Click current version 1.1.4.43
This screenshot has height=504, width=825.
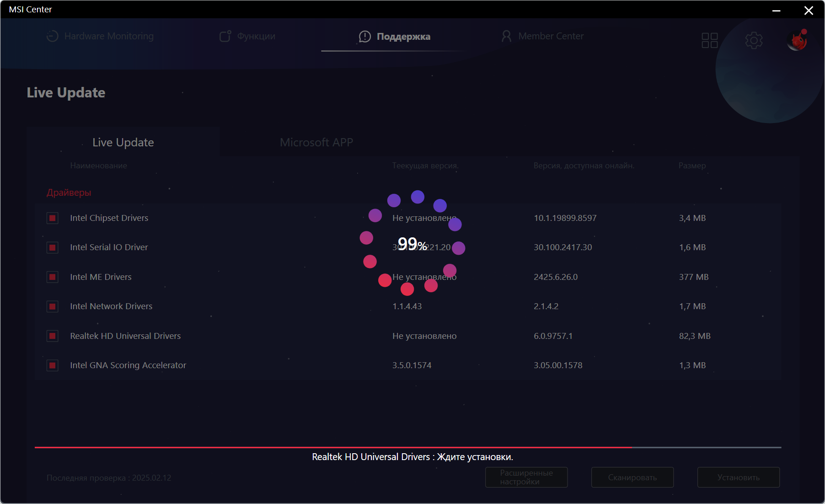(x=407, y=306)
